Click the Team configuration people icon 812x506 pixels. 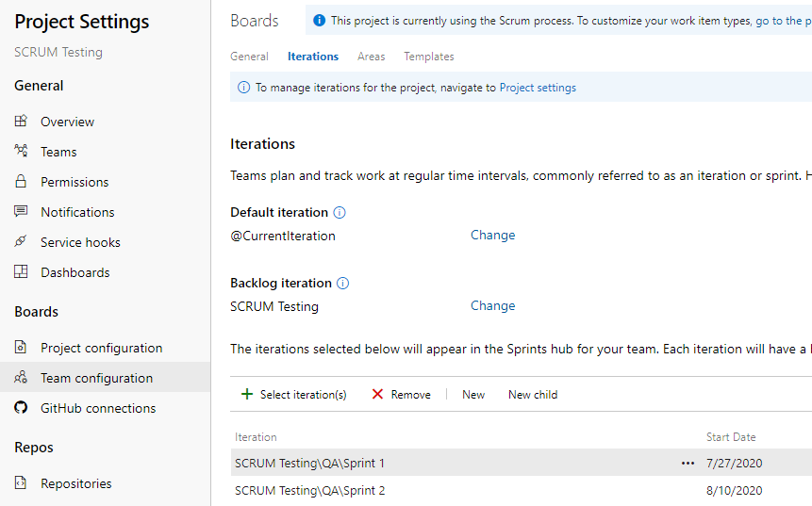(x=21, y=377)
